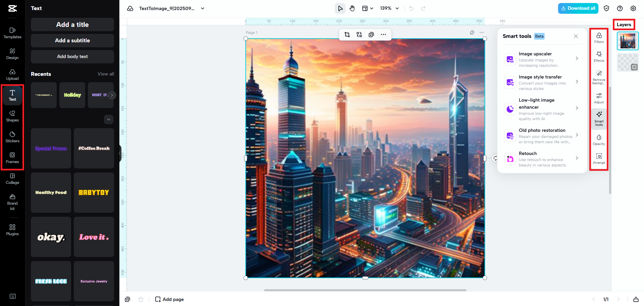Select the Arrange tool
The image size is (644, 306).
(599, 158)
